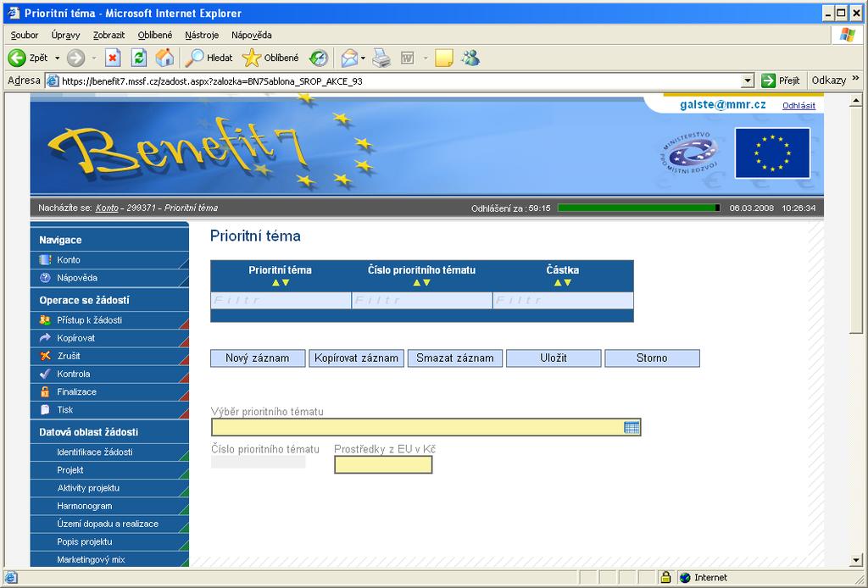Click the Částka filter field

click(563, 301)
